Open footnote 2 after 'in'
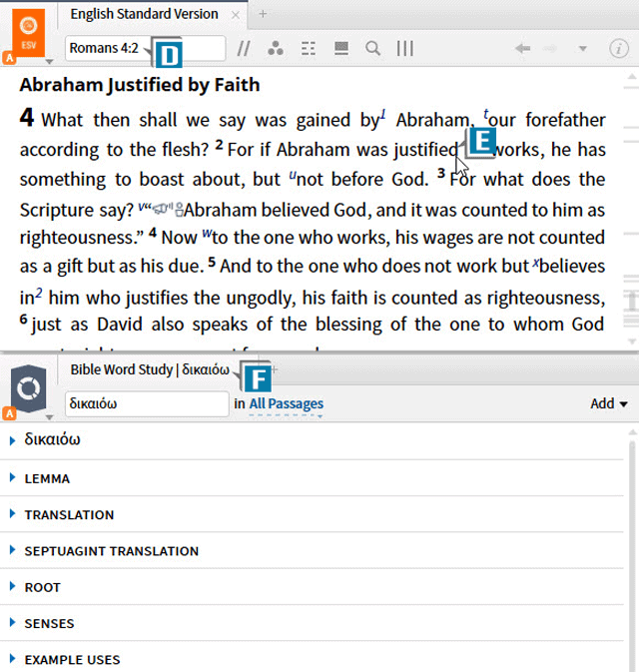The height and width of the screenshot is (672, 639). (39, 294)
